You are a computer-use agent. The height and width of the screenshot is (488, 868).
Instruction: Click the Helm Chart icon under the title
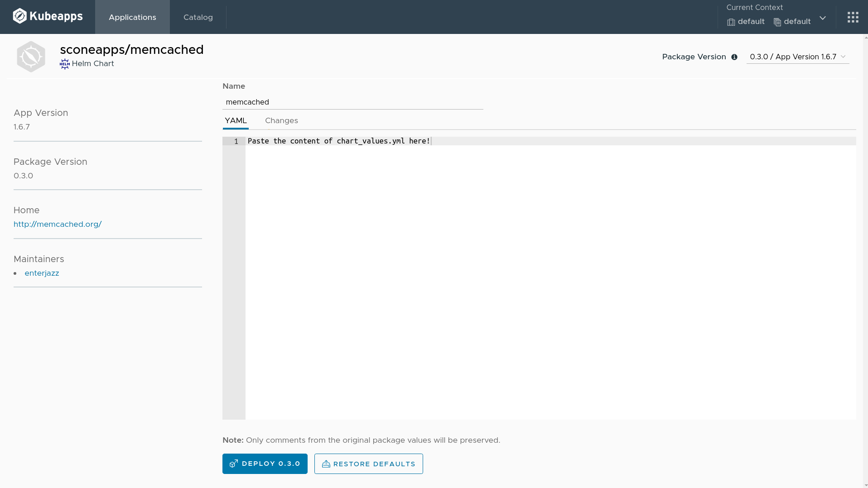click(65, 64)
